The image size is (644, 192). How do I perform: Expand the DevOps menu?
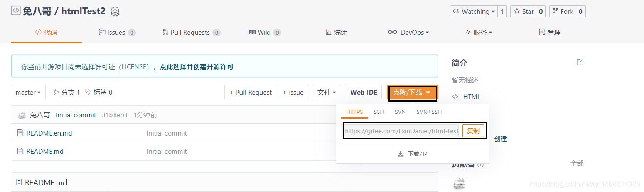pos(408,32)
